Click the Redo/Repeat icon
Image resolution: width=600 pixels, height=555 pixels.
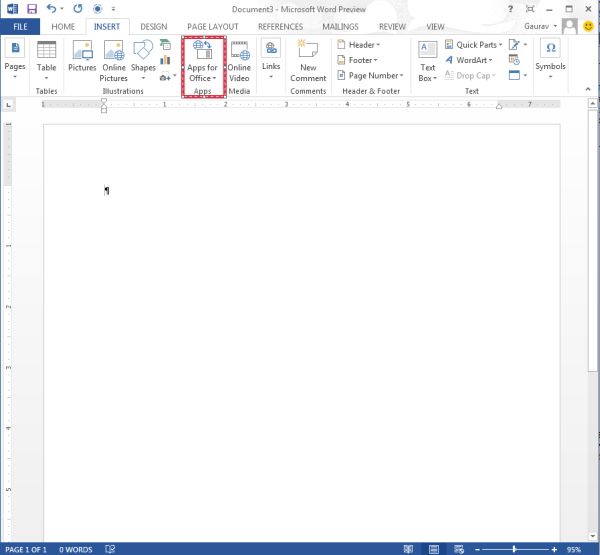point(78,8)
